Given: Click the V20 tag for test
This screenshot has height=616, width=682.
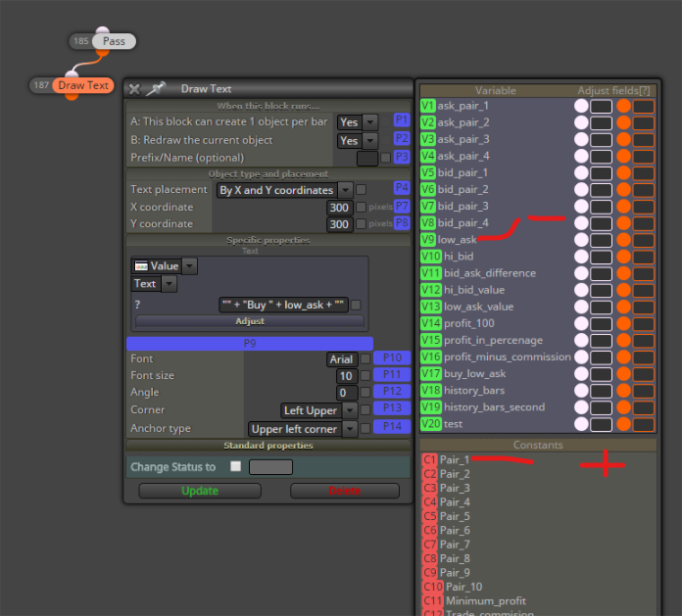Looking at the screenshot, I should pyautogui.click(x=431, y=424).
